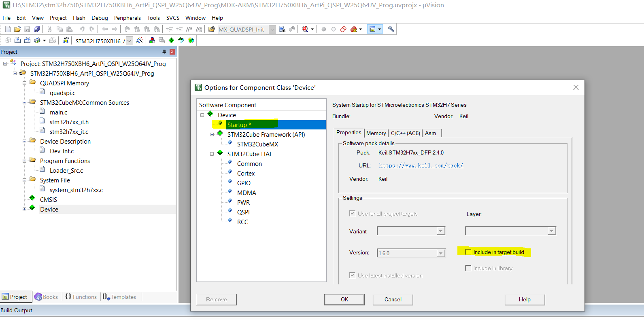Switch to Functions pane tab
Screen dimensions: 644x324
tap(81, 297)
